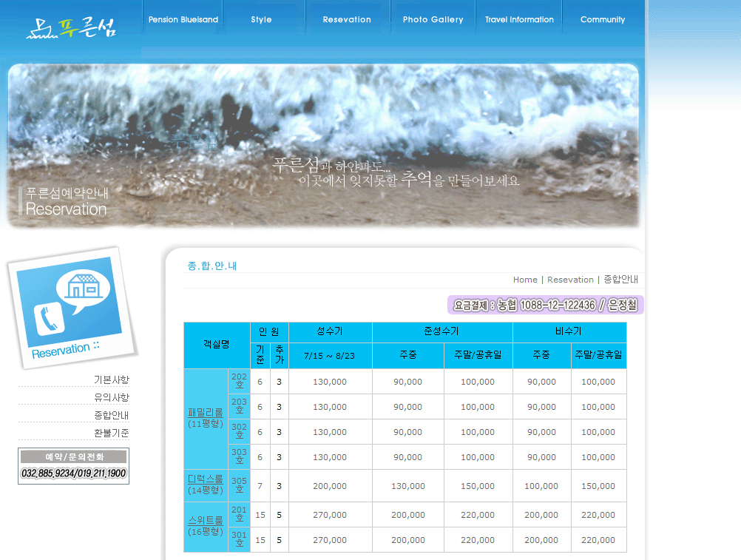
Task: Click the wave banner image
Action: (x=323, y=146)
